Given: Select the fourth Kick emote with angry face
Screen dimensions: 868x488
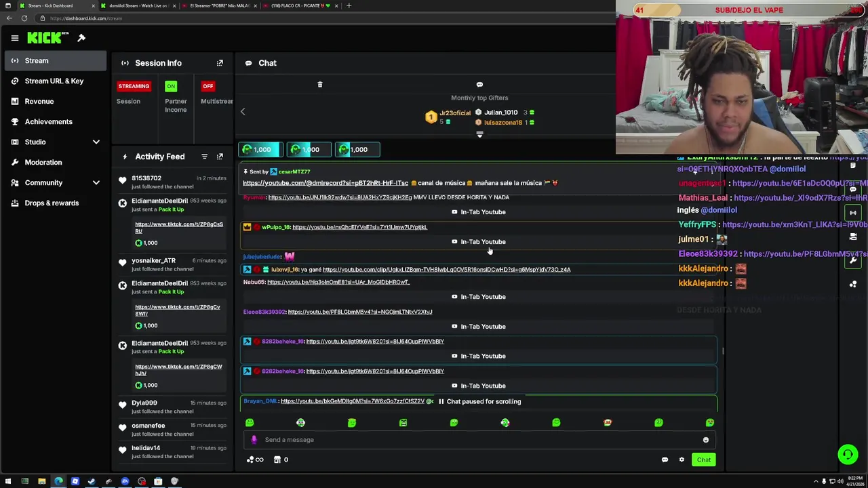Looking at the screenshot, I should coord(403,422).
